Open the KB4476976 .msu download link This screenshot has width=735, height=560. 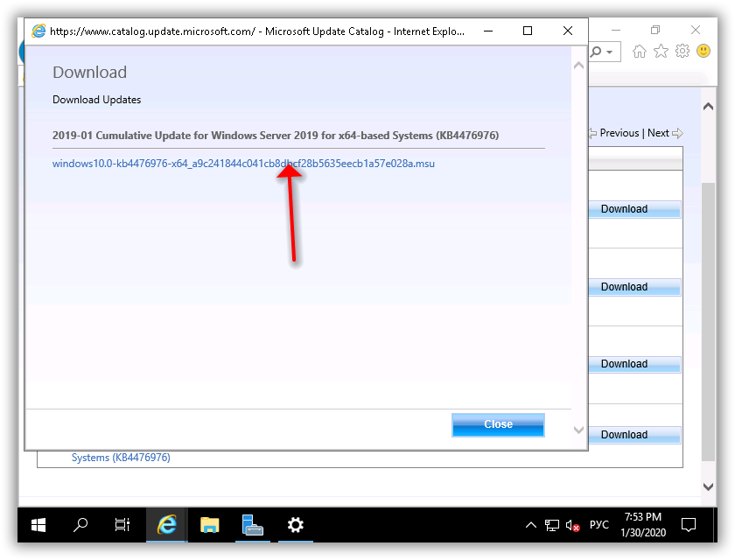(243, 164)
